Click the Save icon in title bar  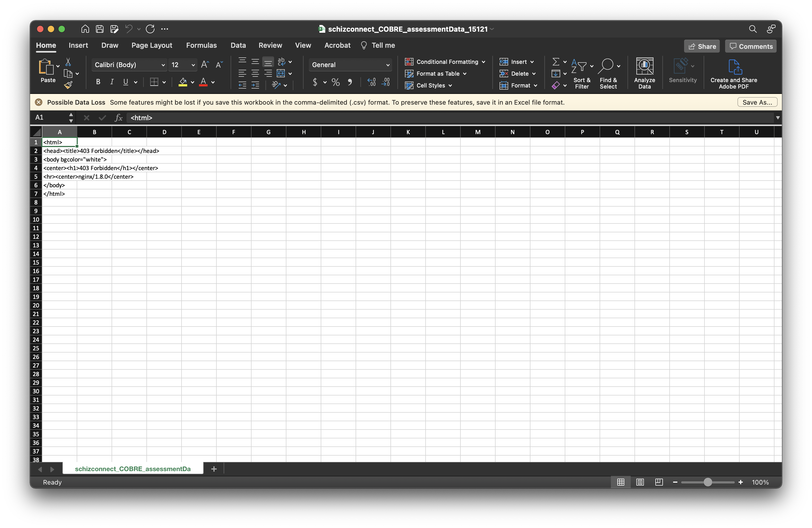(x=100, y=29)
